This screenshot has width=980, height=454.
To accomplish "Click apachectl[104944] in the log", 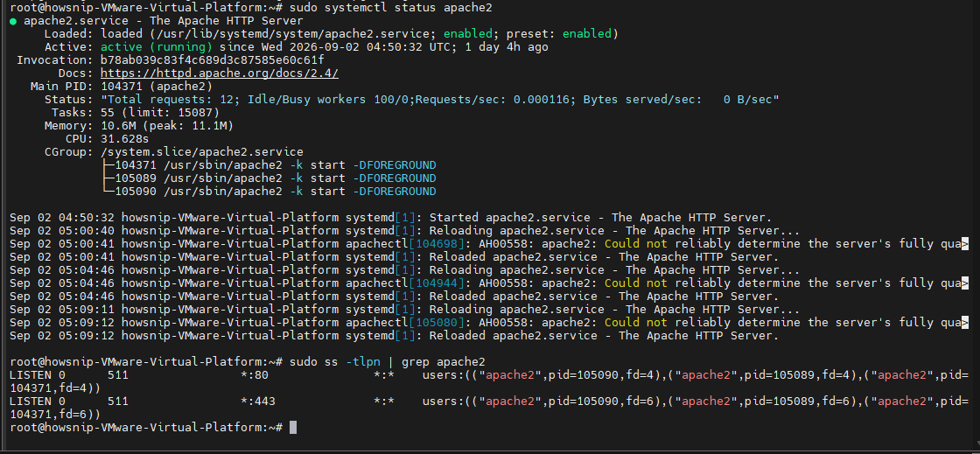I will [x=405, y=283].
